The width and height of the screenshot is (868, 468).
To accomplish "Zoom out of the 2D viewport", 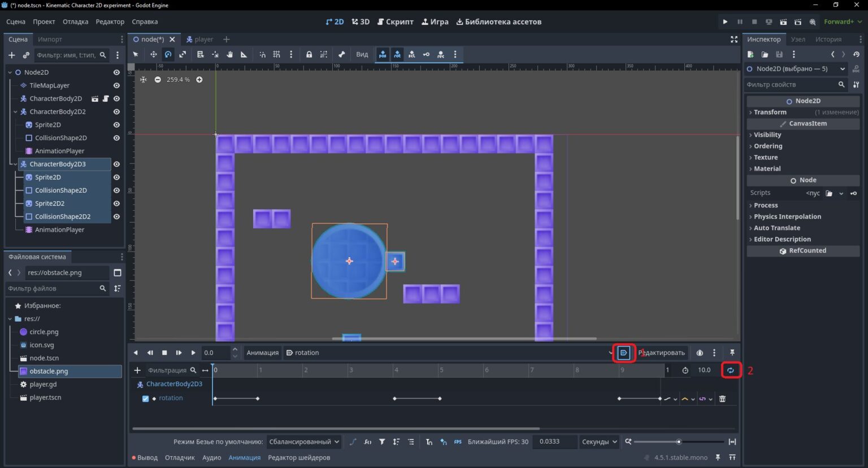I will click(x=158, y=80).
